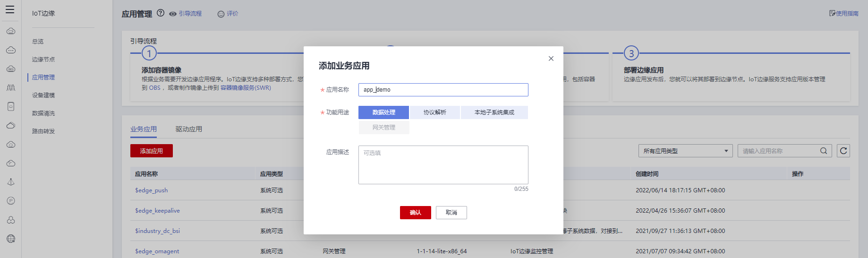
Task: Click the cloud upload arrow sidebar icon
Action: [x=11, y=144]
